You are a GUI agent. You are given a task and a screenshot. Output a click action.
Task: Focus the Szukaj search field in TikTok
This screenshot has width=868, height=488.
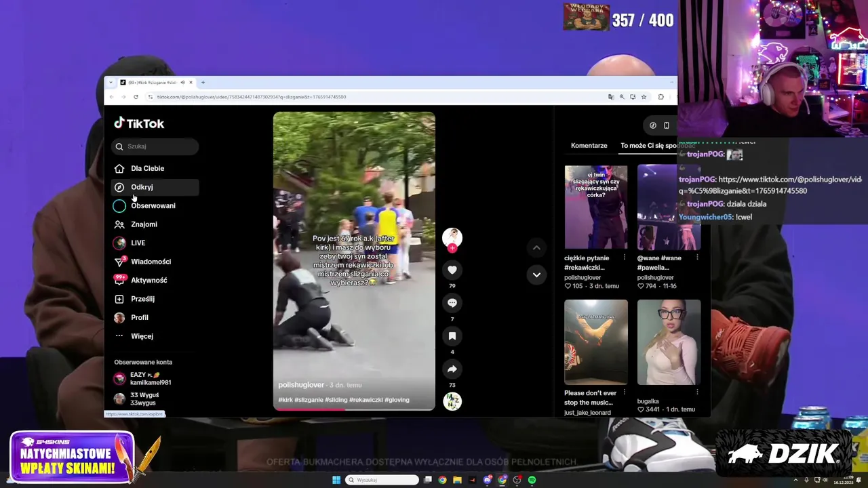click(155, 146)
